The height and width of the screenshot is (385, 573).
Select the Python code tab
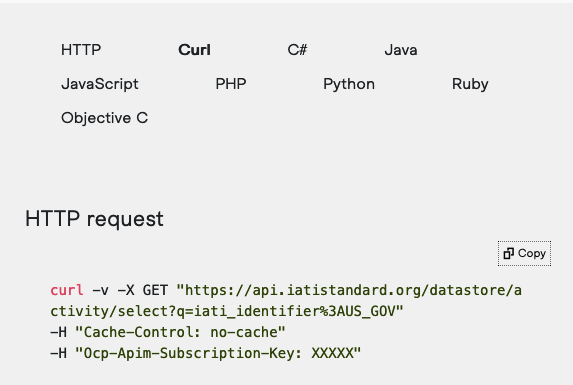tap(349, 84)
